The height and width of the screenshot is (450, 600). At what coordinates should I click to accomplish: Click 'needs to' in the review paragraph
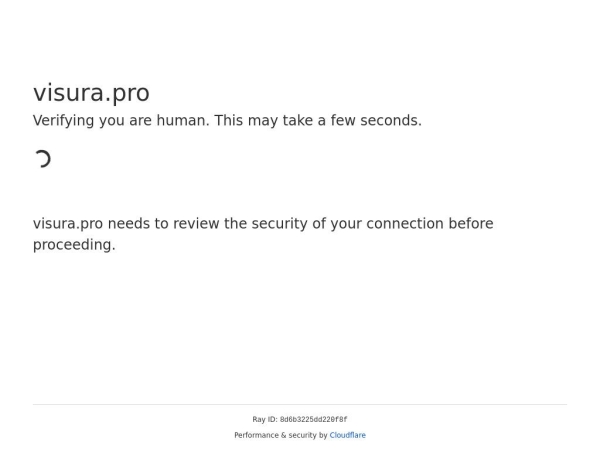[x=138, y=223]
